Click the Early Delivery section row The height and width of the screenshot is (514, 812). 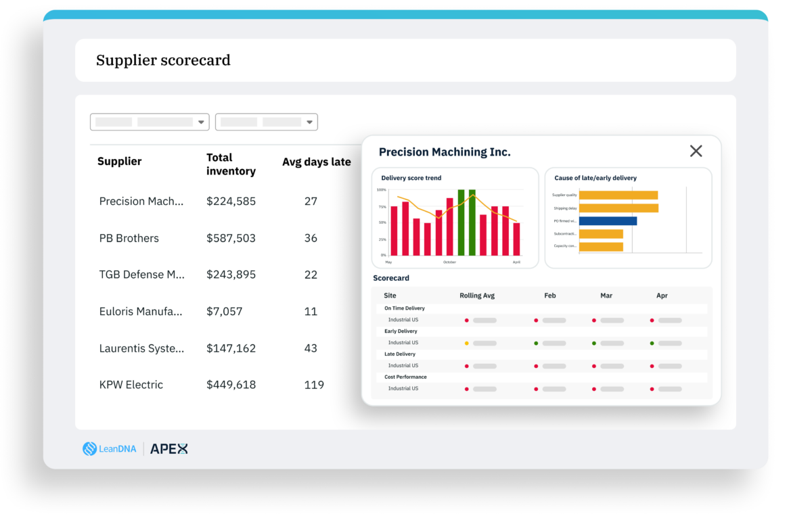pos(541,331)
